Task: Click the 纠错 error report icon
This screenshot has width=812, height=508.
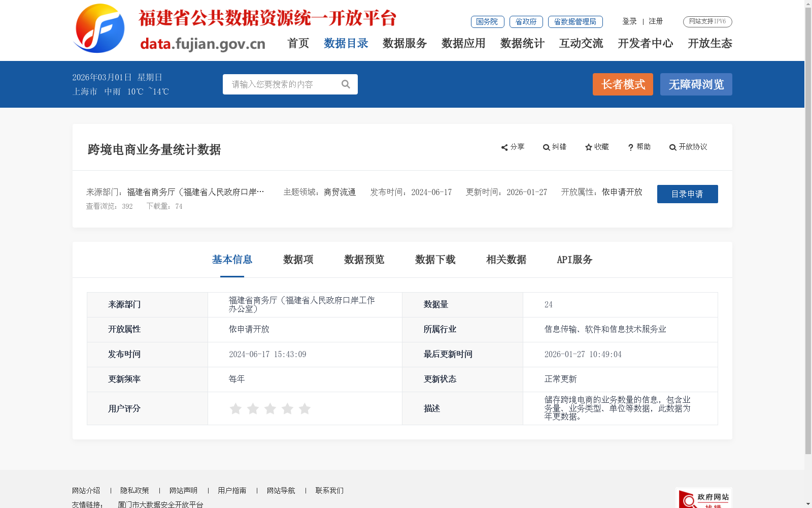Action: point(546,147)
